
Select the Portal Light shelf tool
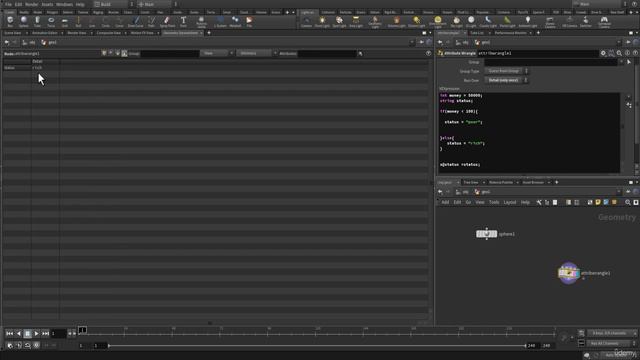[507, 22]
